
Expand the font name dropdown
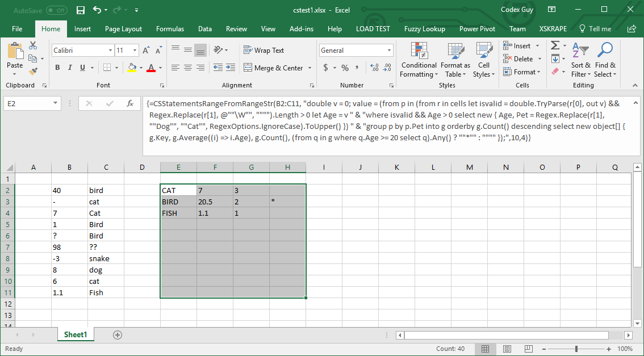[110, 51]
